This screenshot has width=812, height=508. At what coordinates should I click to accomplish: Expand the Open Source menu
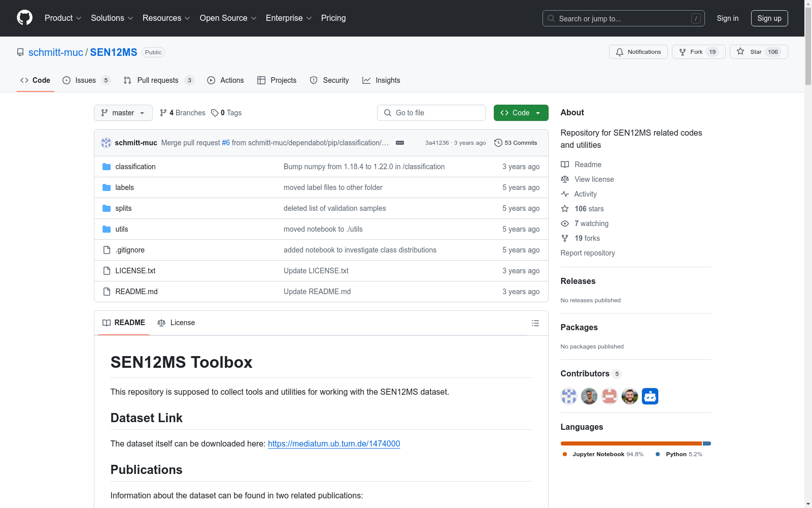click(x=228, y=18)
